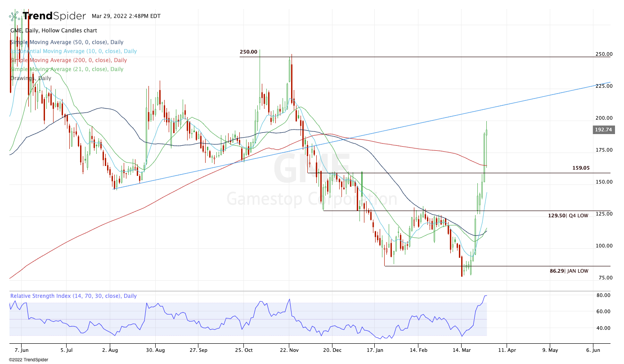This screenshot has height=364, width=624.
Task: Click the 9. May date label
Action: point(550,349)
